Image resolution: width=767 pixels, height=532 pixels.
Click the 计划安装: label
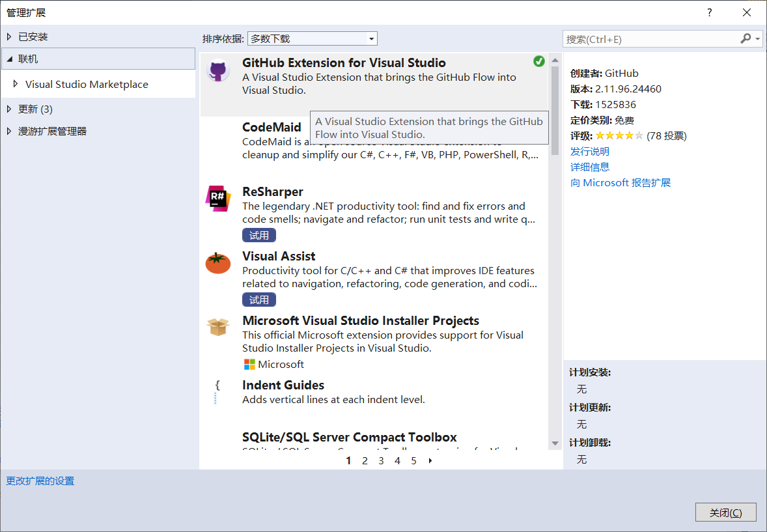pyautogui.click(x=589, y=372)
